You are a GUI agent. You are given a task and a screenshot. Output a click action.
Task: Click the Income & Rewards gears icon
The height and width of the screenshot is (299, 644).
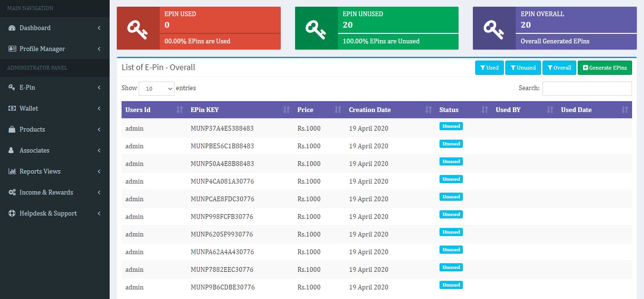pyautogui.click(x=12, y=193)
